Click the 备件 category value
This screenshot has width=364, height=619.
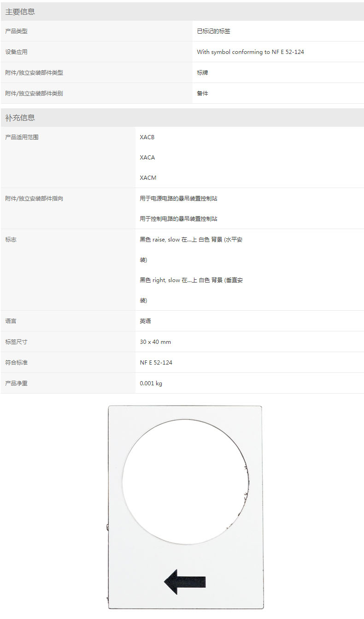[202, 94]
